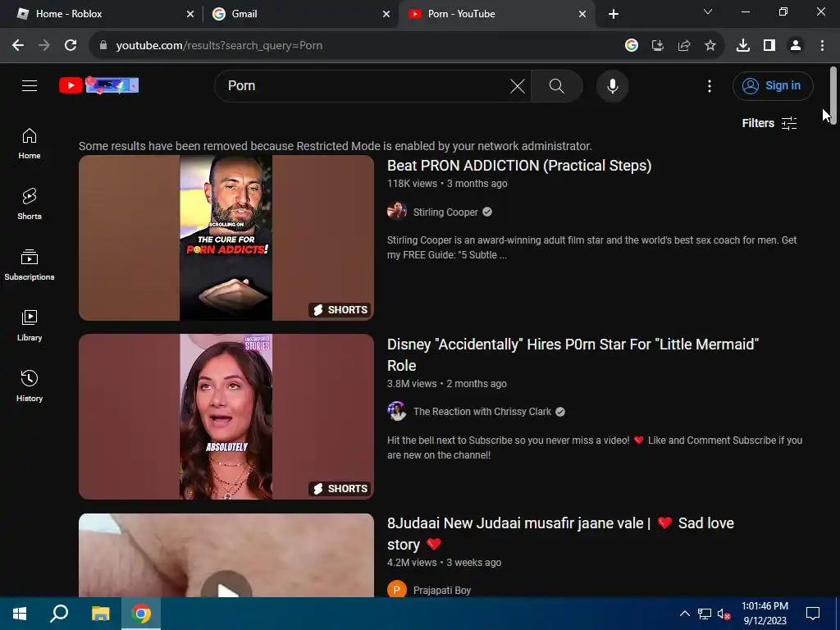Open the Filters options
The height and width of the screenshot is (630, 840).
pyautogui.click(x=769, y=123)
